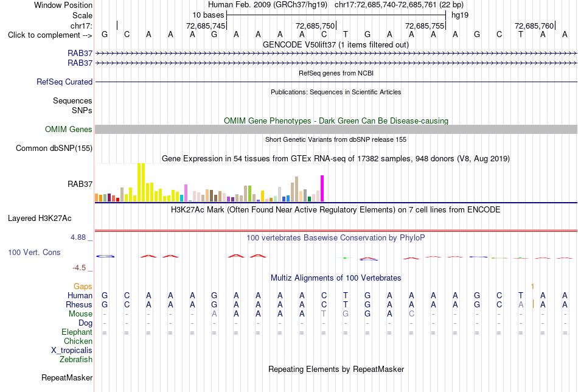
Task: Click the 4.88 PhyloP upper limit value
Action: point(78,237)
